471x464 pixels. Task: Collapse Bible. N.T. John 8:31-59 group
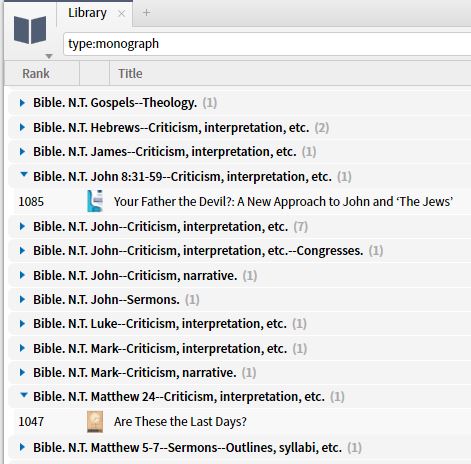coord(24,175)
